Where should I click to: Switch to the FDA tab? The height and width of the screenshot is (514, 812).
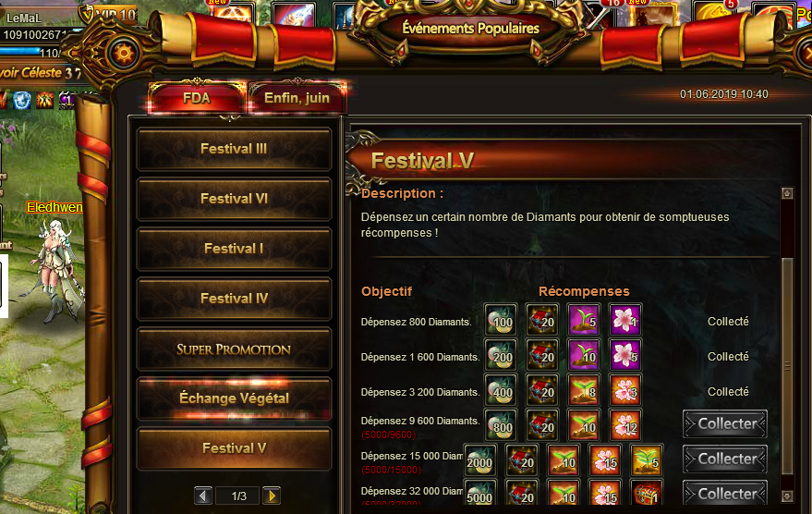196,98
